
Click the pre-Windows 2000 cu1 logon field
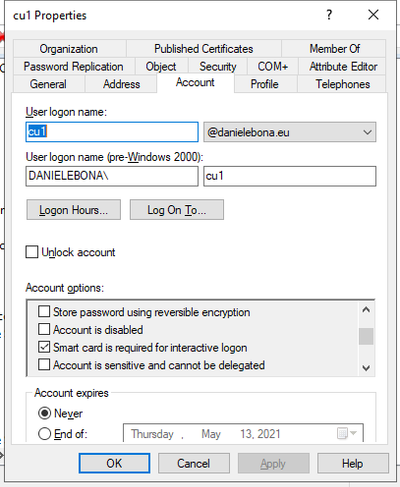[x=290, y=176]
